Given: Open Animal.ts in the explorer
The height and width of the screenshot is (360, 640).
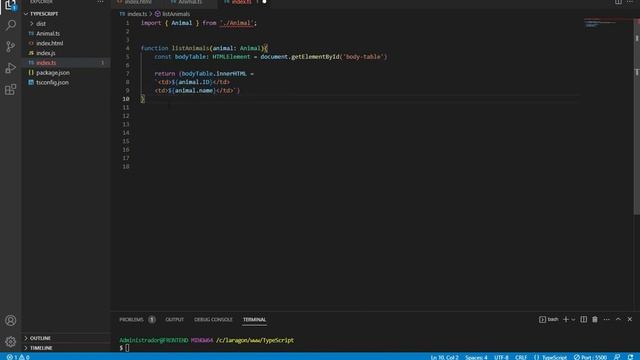Looking at the screenshot, I should (x=48, y=33).
